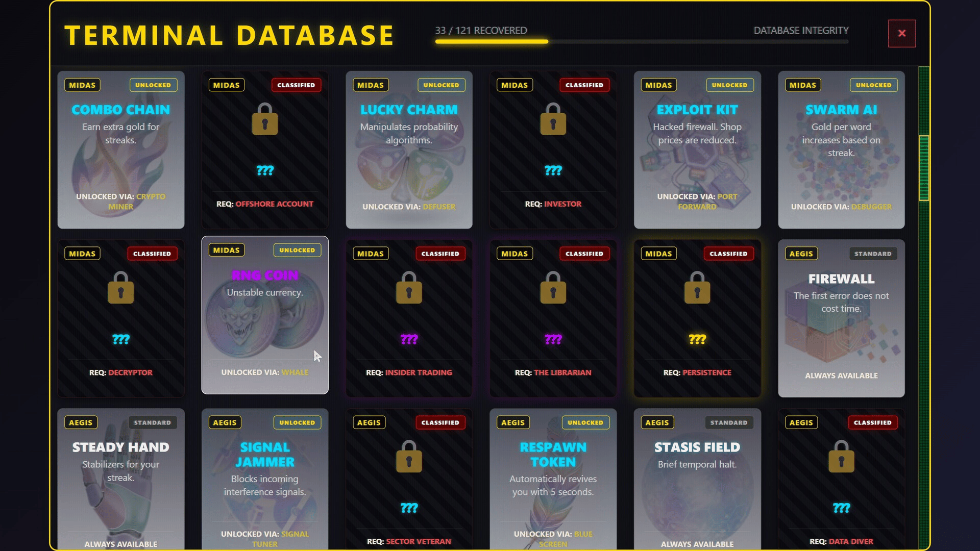Open the Combo Chain card
Screen dimensions: 980x551
pyautogui.click(x=121, y=150)
